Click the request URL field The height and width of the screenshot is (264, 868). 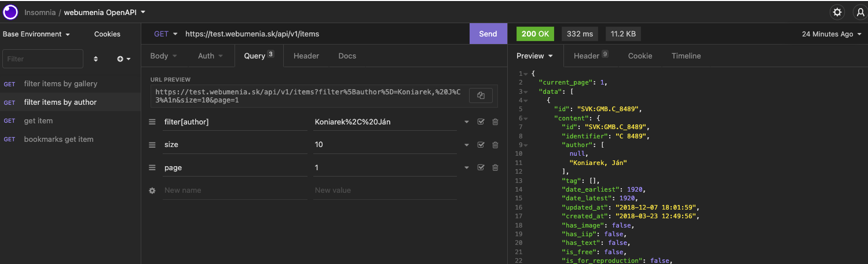(326, 34)
